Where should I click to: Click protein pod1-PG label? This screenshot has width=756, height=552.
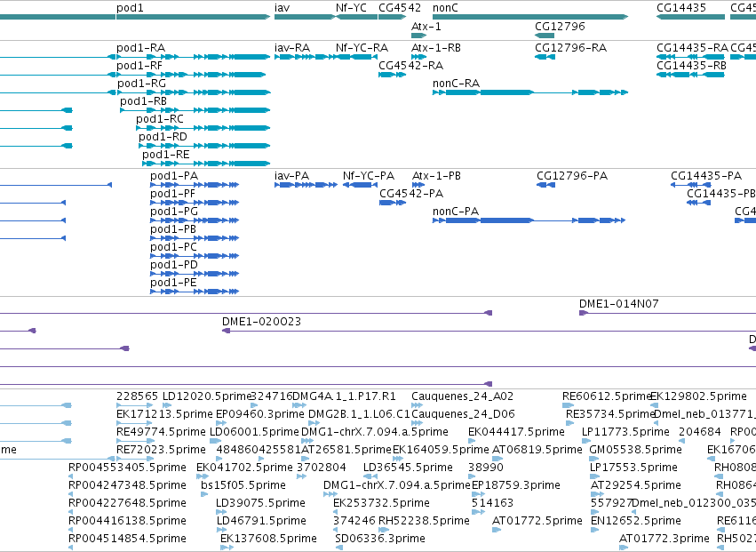click(x=174, y=212)
